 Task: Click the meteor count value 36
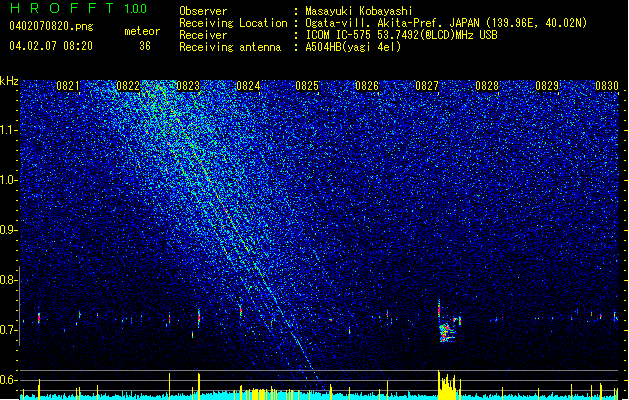coord(145,46)
